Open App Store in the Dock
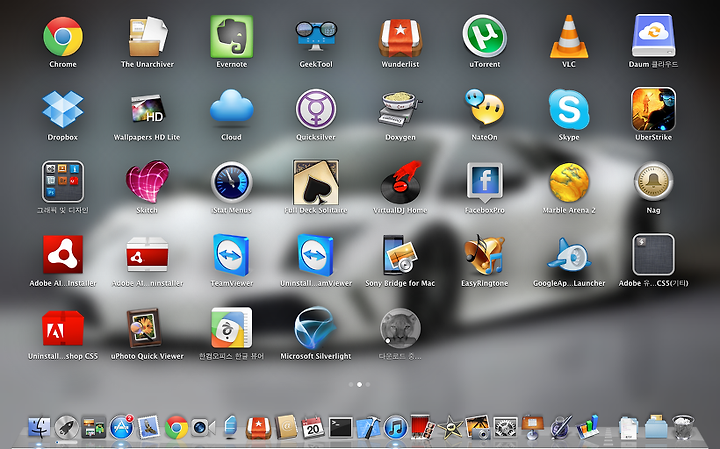Viewport: 720px width, 449px height. tap(121, 427)
